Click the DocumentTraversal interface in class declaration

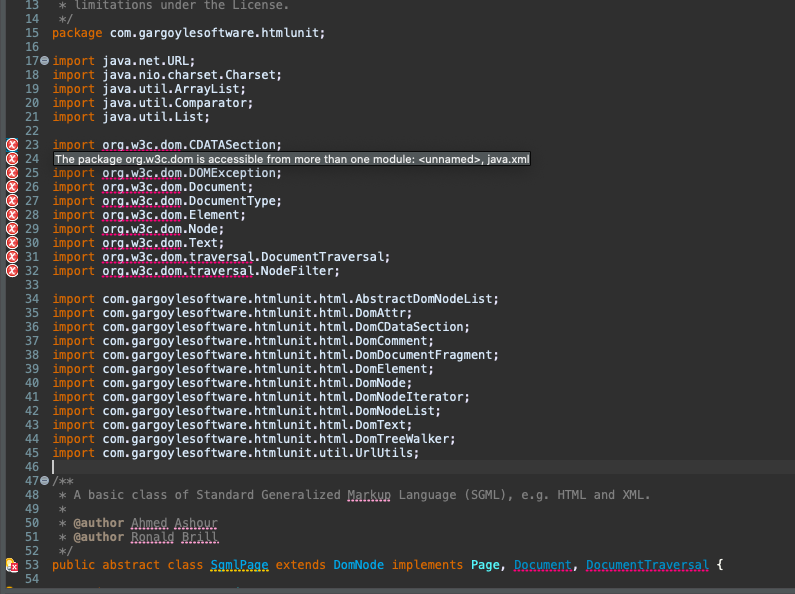point(647,566)
